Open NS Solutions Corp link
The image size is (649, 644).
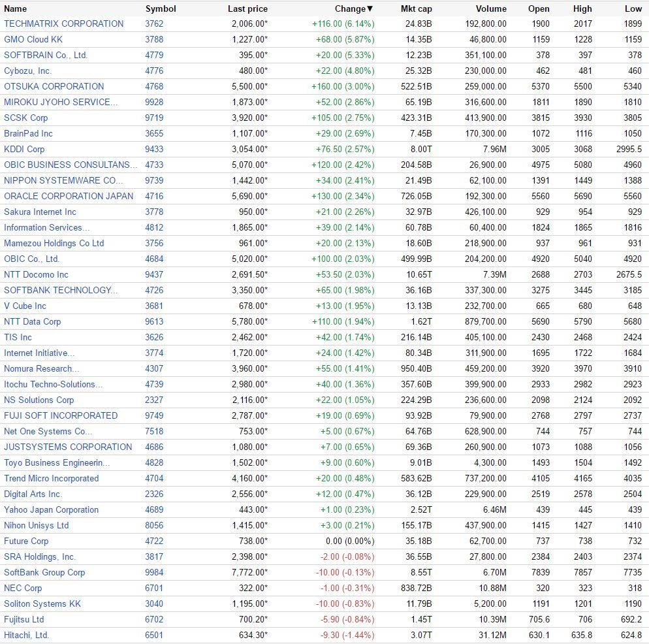(x=39, y=400)
